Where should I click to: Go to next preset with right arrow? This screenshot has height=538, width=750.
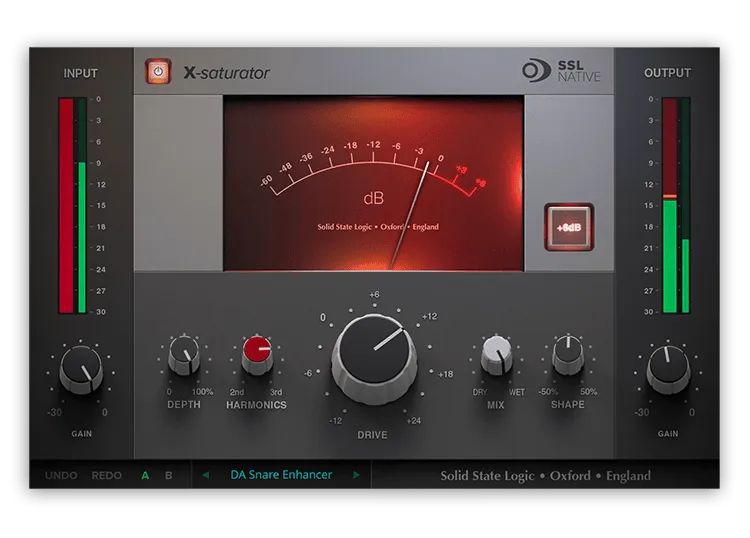click(356, 475)
